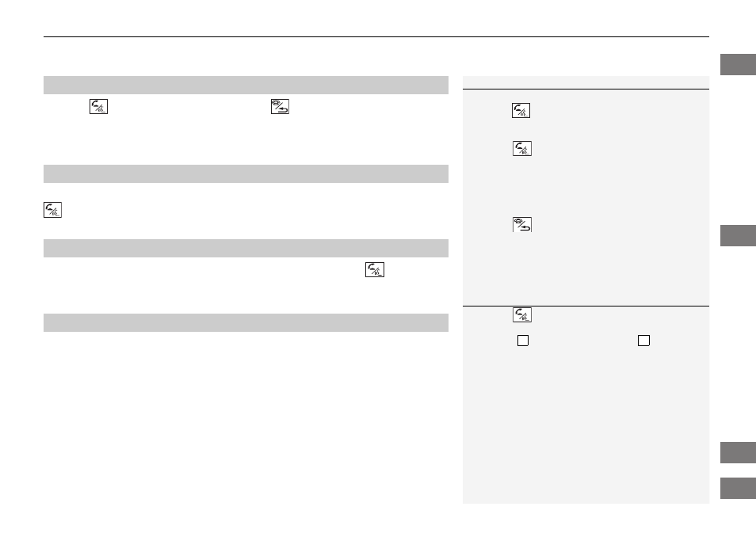Image resolution: width=756 pixels, height=533 pixels.
Task: Select the second gray section header bar
Action: [246, 173]
